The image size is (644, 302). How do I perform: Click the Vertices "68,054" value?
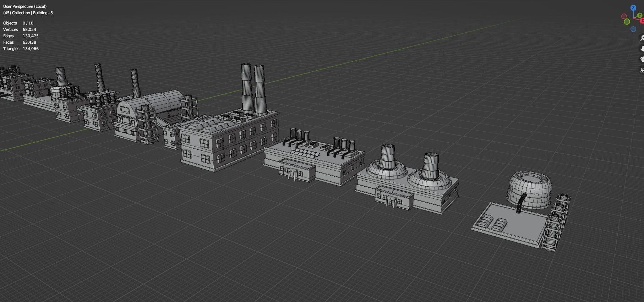click(29, 29)
